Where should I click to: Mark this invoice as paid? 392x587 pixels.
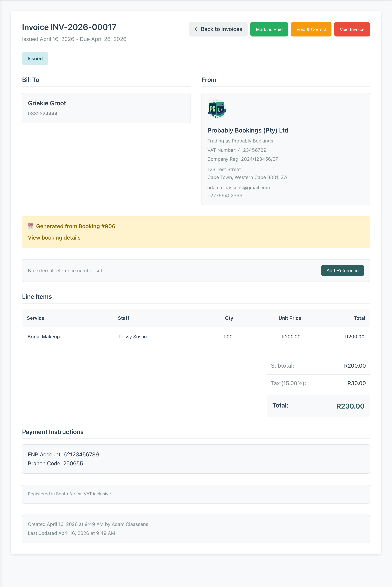(x=269, y=29)
